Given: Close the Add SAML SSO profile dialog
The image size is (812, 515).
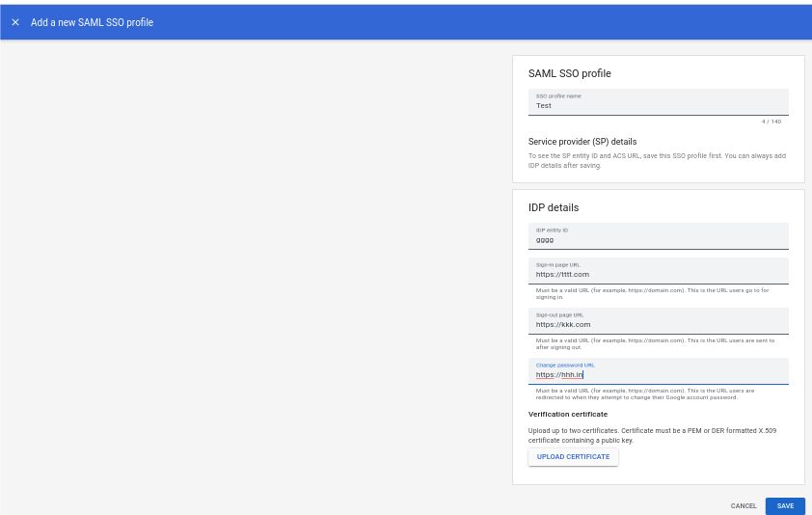Looking at the screenshot, I should 15,22.
